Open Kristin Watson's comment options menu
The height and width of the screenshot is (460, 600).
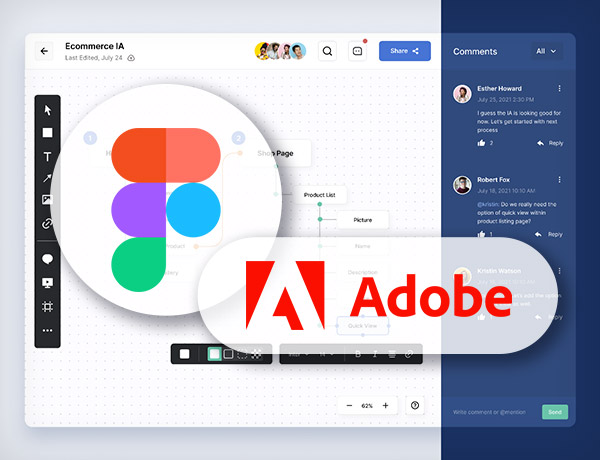tap(559, 271)
